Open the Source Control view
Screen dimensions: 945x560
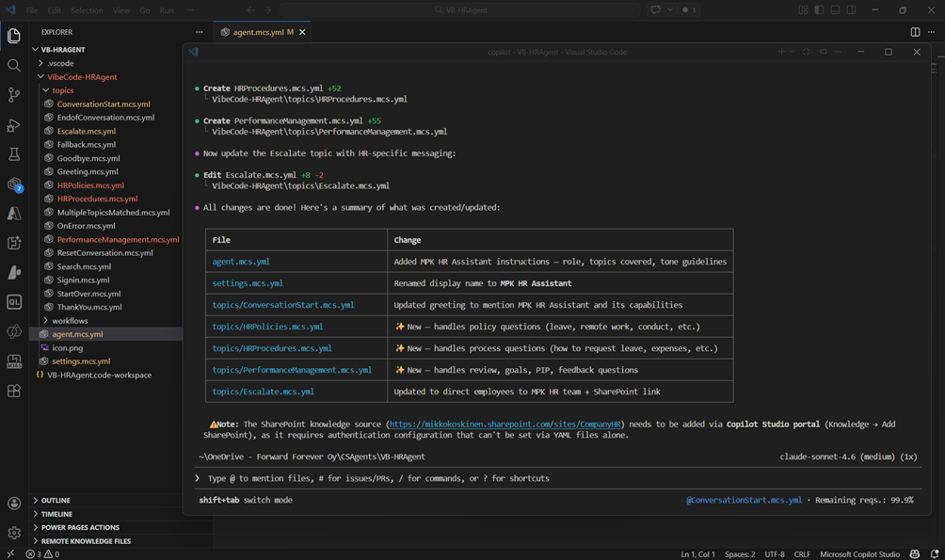[x=14, y=95]
